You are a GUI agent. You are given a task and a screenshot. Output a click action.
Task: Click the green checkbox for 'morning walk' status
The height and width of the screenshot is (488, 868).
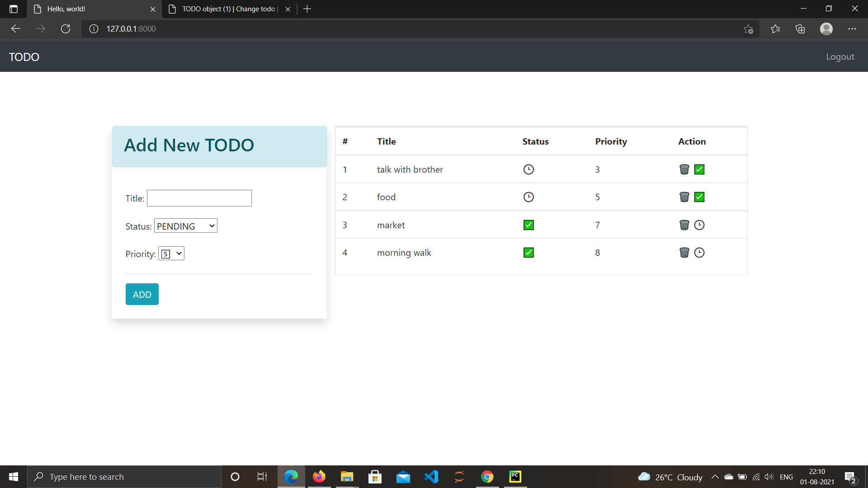[528, 253]
